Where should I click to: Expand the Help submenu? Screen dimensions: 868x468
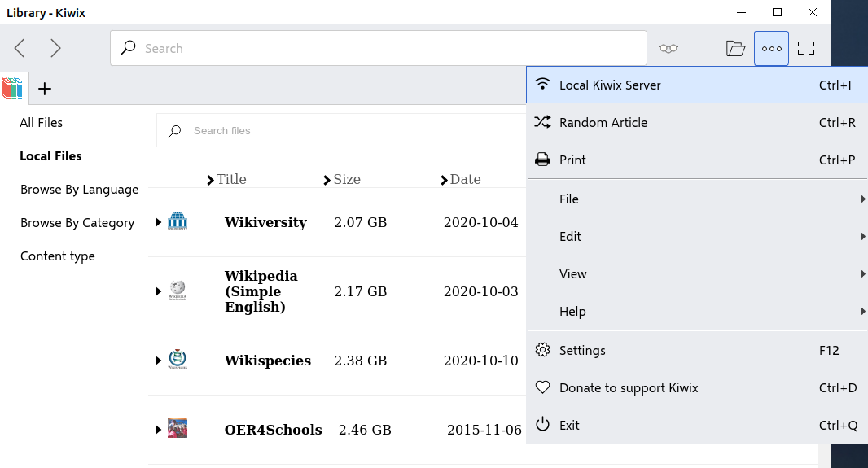[x=697, y=312]
